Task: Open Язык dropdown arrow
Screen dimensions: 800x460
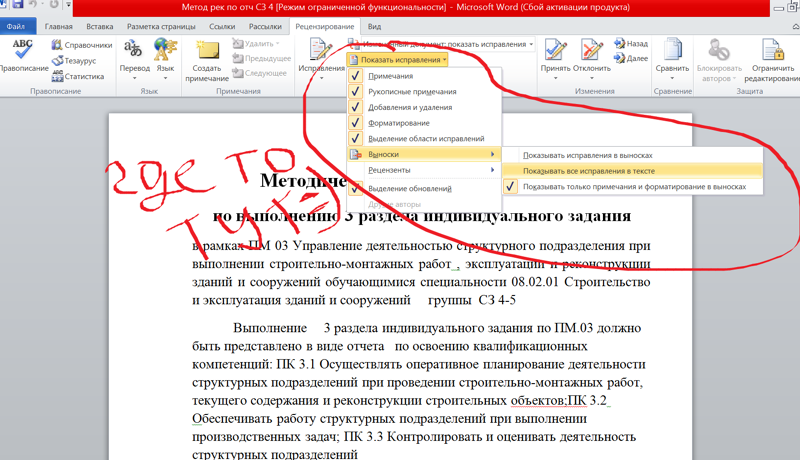Action: pyautogui.click(x=165, y=78)
